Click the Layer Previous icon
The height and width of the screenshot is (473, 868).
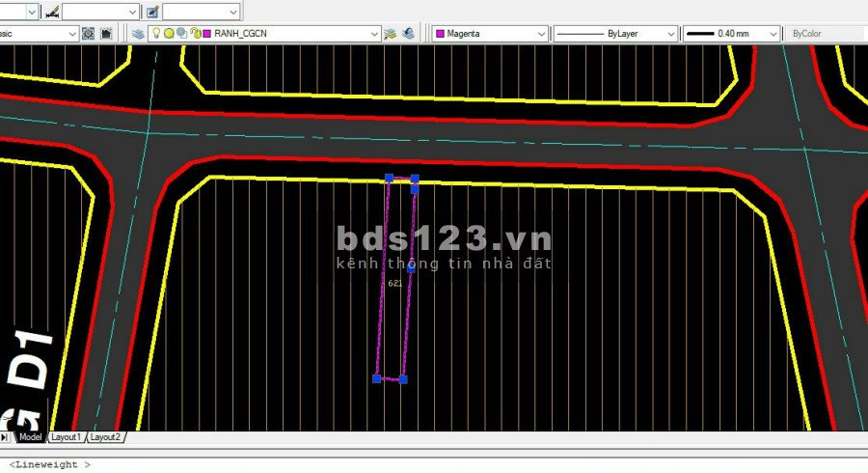coord(409,34)
